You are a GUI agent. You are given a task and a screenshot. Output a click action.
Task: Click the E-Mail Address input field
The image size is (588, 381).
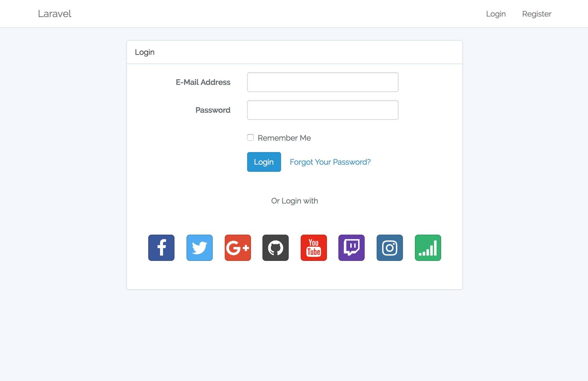323,82
